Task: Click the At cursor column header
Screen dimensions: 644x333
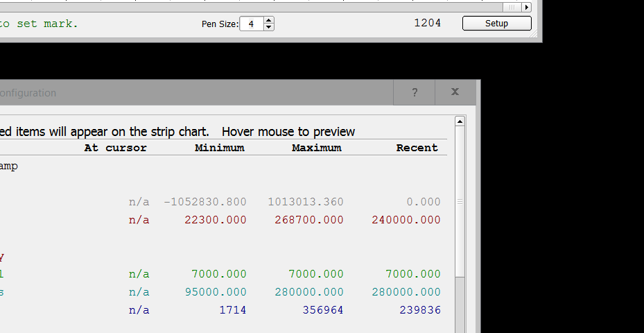Action: click(115, 148)
